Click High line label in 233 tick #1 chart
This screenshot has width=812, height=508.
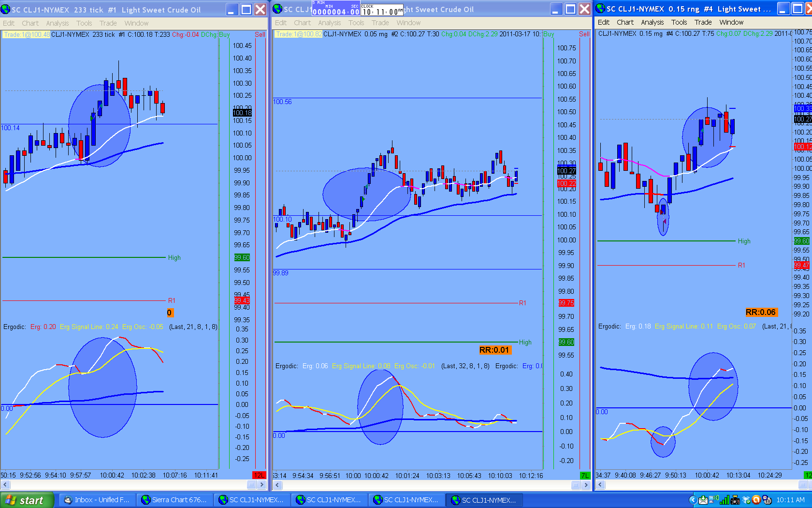(174, 257)
